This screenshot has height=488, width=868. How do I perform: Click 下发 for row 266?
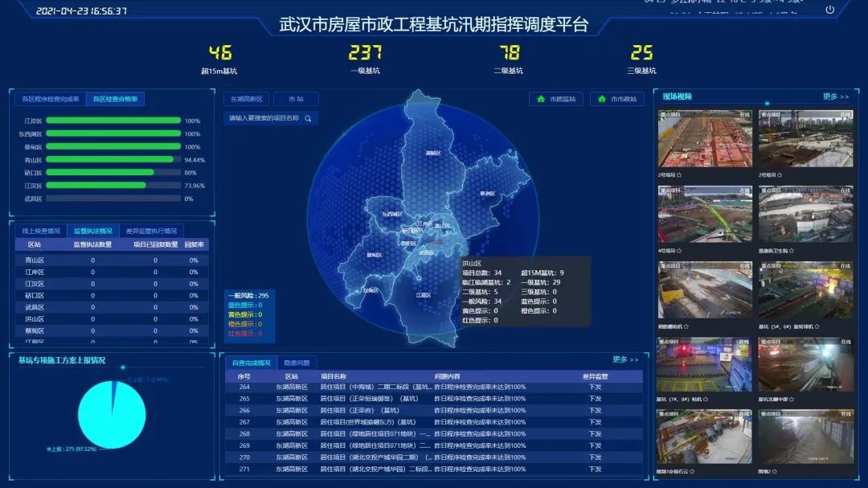point(595,411)
